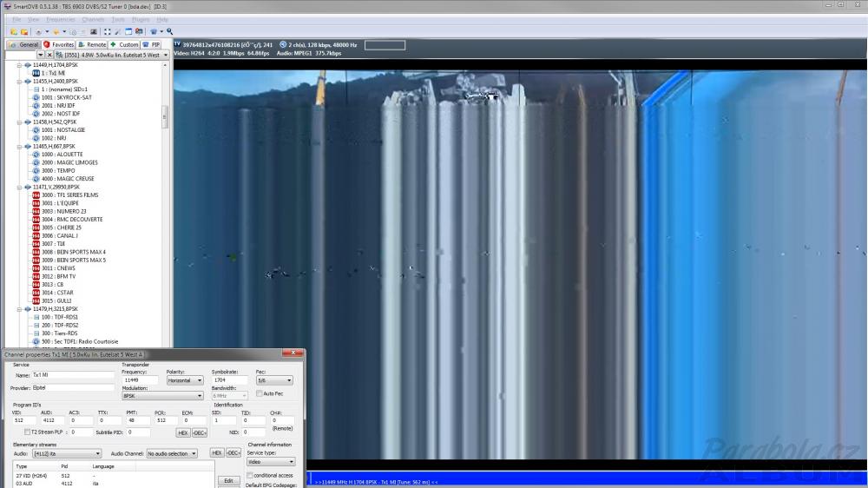
Task: Open the Audio Channel dropdown
Action: pyautogui.click(x=172, y=453)
